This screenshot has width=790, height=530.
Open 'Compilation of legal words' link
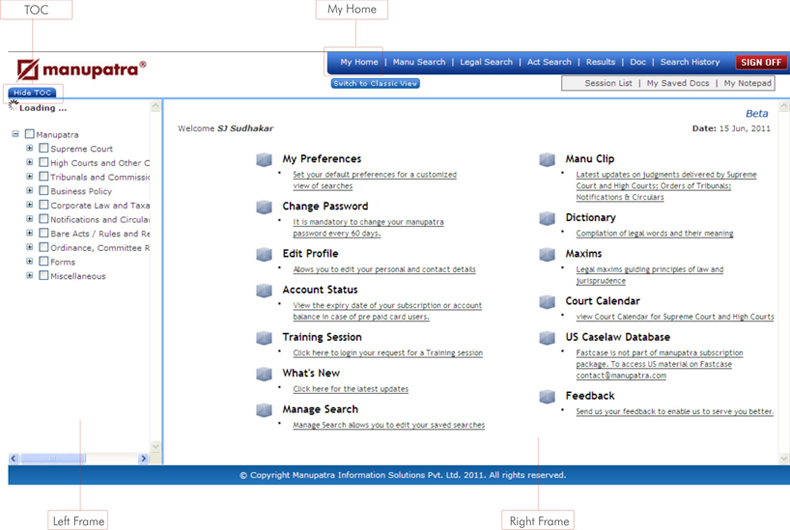click(654, 233)
